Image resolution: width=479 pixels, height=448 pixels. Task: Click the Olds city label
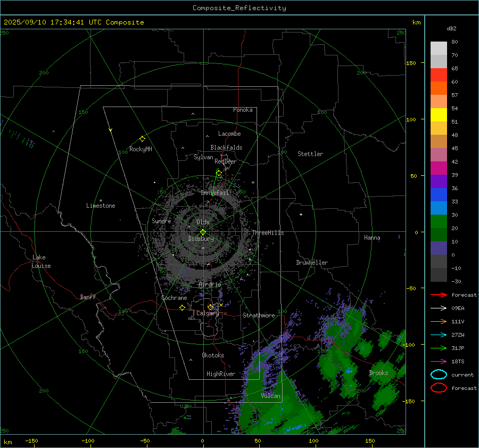[x=203, y=222]
